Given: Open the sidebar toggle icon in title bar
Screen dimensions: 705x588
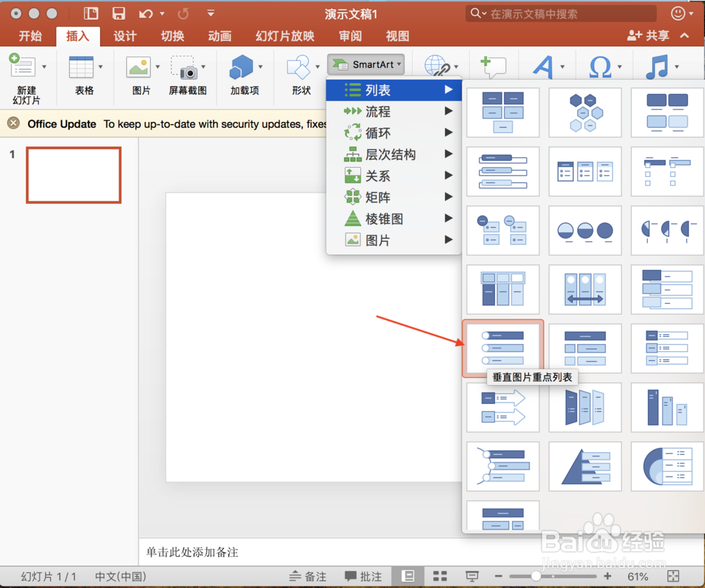Looking at the screenshot, I should pos(91,13).
